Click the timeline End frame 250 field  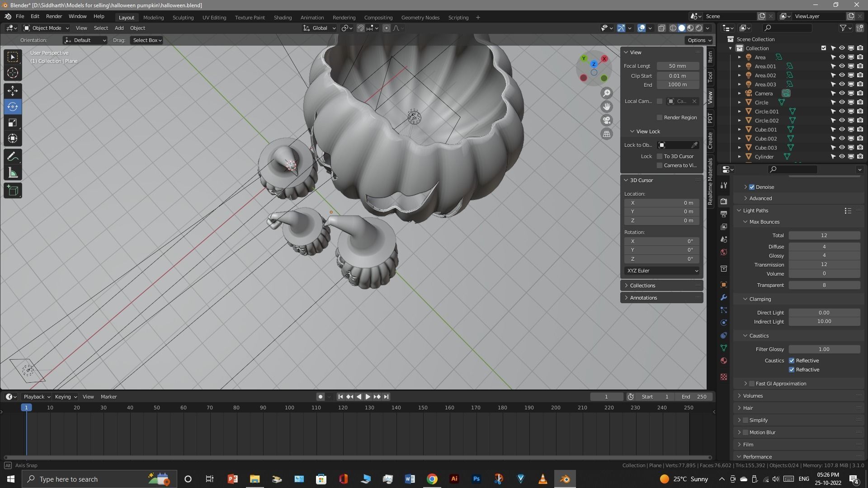pyautogui.click(x=694, y=397)
